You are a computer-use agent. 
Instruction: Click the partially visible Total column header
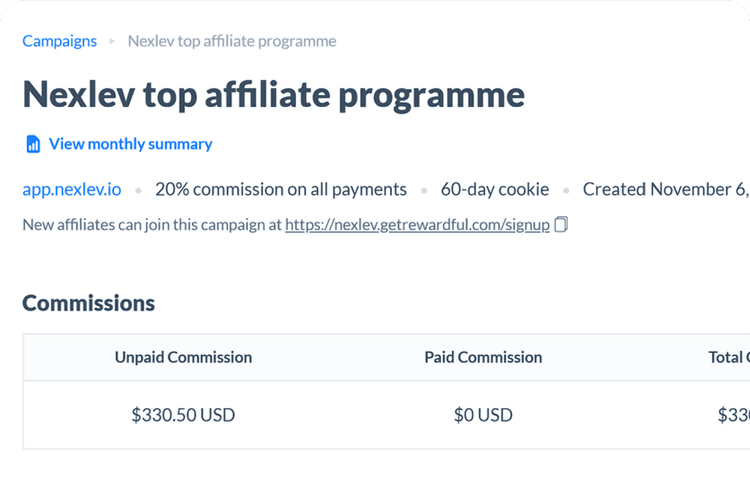click(x=729, y=357)
